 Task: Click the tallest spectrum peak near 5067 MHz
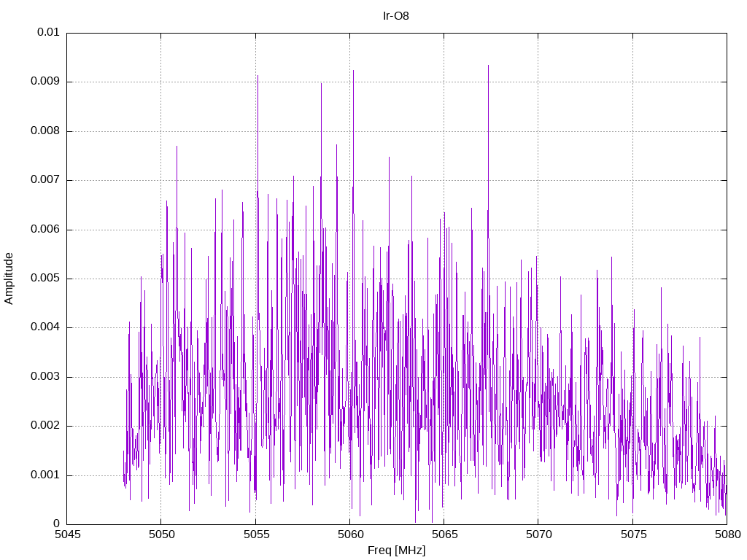coord(488,66)
